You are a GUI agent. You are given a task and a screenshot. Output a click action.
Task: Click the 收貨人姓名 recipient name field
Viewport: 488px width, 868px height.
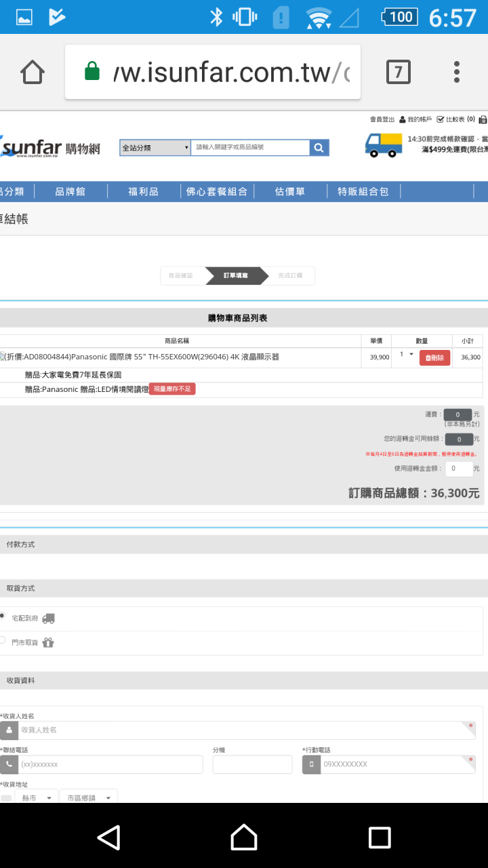247,730
